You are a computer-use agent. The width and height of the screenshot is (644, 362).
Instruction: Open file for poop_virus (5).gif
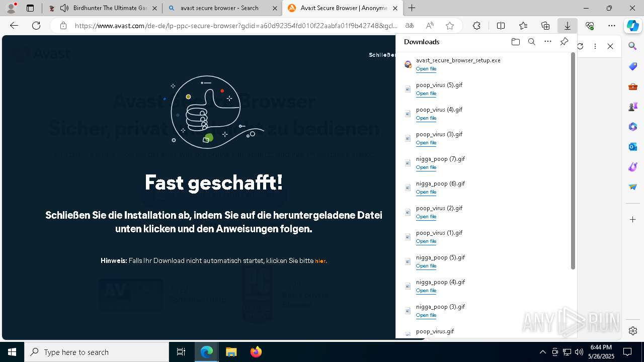tap(426, 94)
